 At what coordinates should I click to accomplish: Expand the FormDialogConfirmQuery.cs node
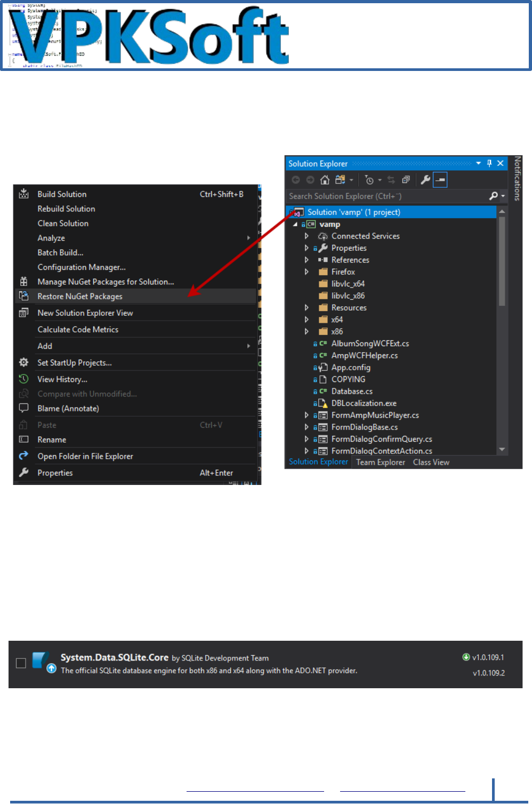click(x=307, y=439)
